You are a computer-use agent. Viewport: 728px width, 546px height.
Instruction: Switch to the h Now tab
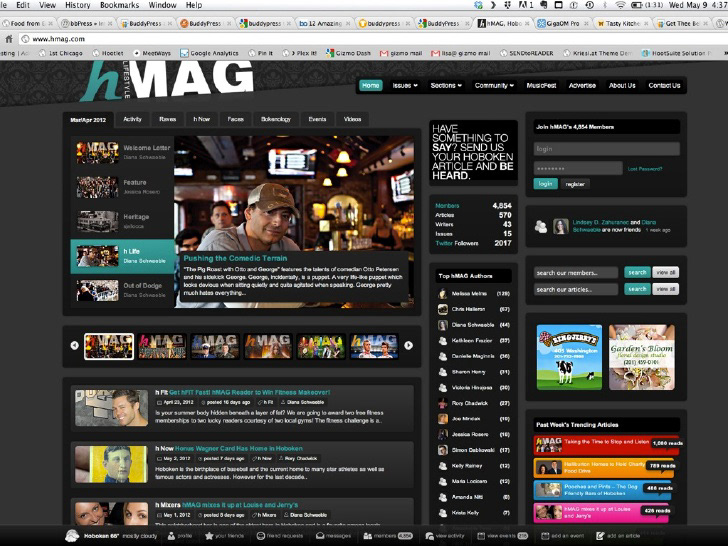(202, 119)
